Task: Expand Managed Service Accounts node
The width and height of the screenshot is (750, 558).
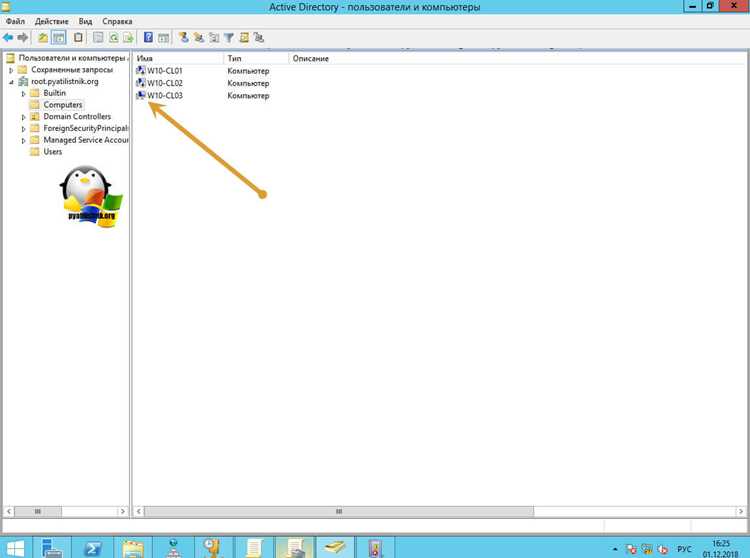Action: pyautogui.click(x=23, y=140)
